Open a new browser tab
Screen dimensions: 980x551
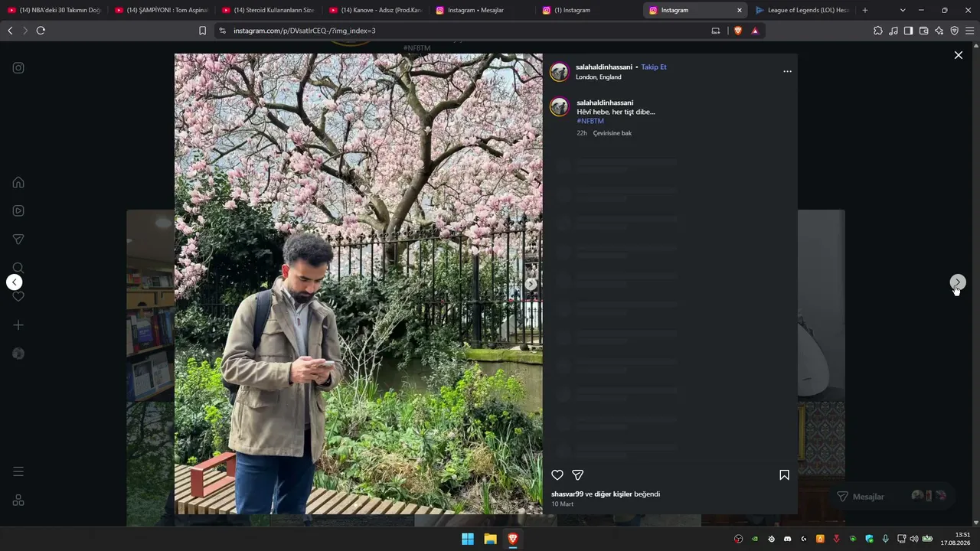coord(865,10)
